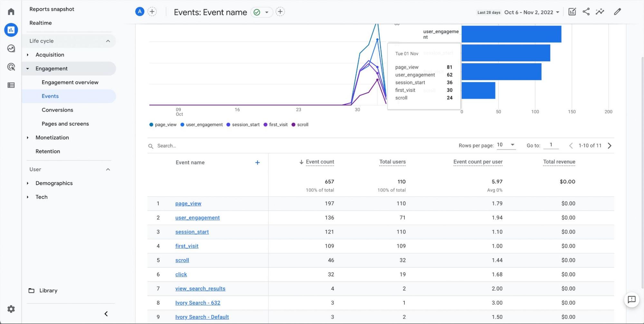The height and width of the screenshot is (324, 644).
Task: Open the first_visit event link
Action: [x=187, y=246]
